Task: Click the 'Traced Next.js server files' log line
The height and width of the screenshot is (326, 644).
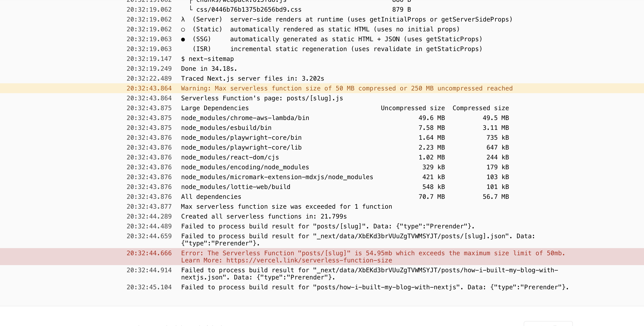Action: [252, 79]
